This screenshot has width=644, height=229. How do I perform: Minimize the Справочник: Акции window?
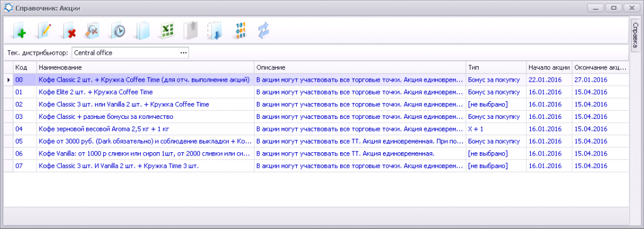596,8
